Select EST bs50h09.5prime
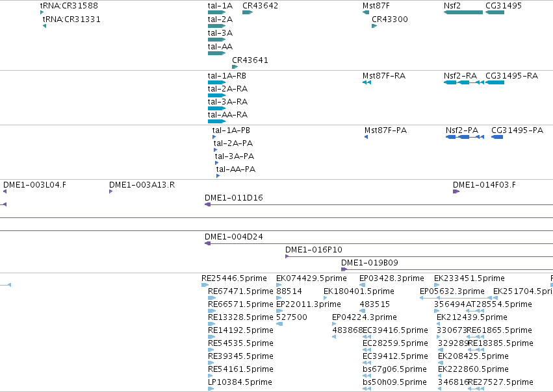 (367, 389)
